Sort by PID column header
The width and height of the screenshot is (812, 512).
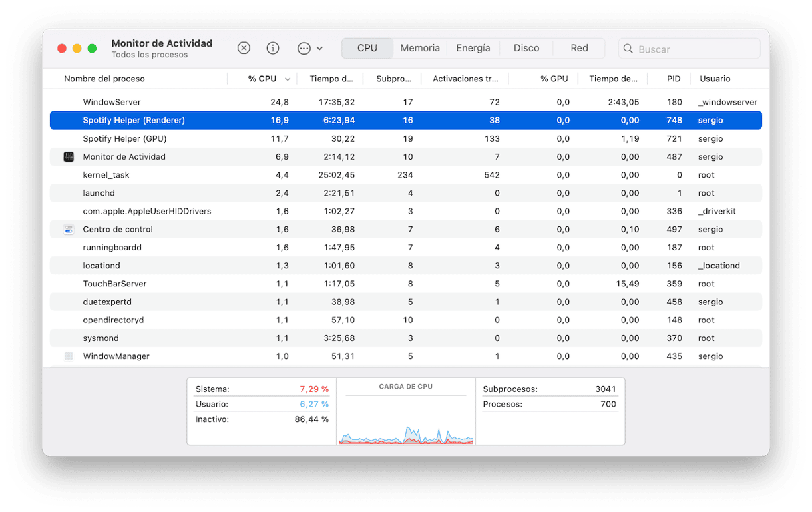[x=674, y=79]
